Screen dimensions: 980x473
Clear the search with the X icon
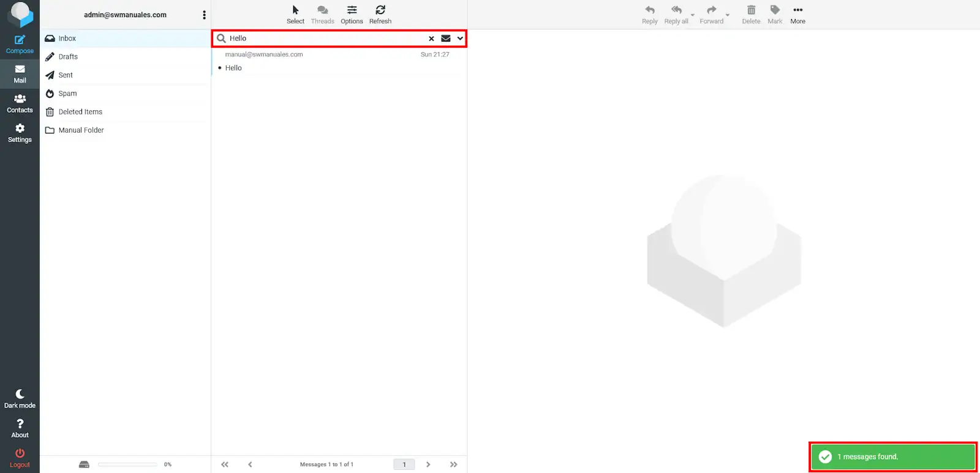click(x=431, y=39)
